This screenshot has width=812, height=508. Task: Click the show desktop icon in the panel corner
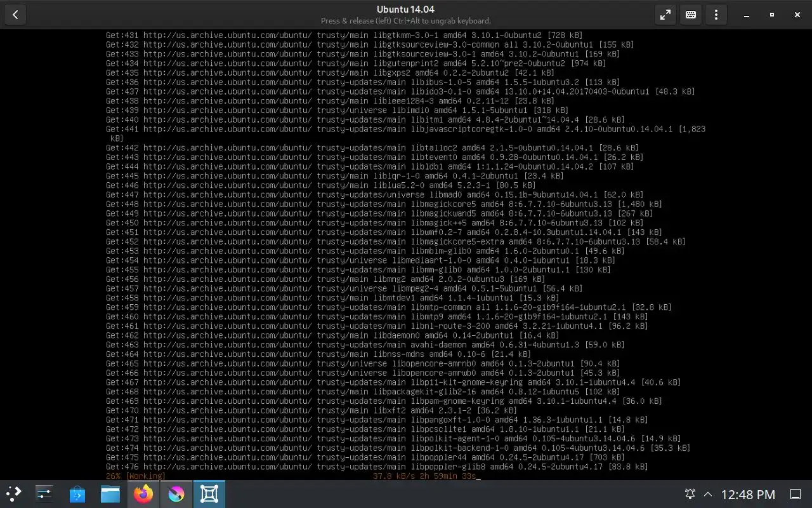click(x=795, y=494)
